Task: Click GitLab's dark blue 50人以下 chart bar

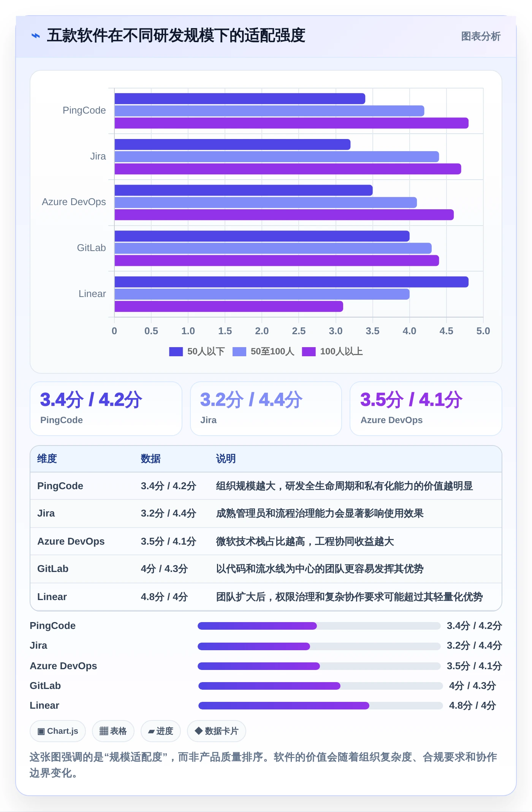Action: [x=262, y=236]
